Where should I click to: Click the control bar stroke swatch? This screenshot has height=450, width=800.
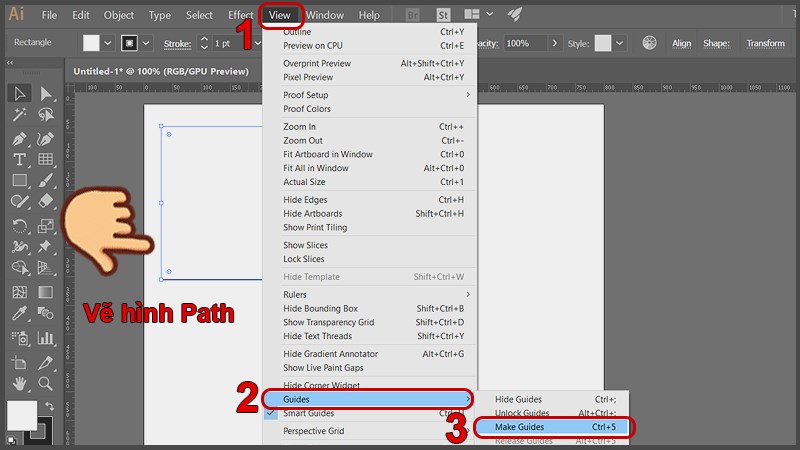click(x=129, y=43)
